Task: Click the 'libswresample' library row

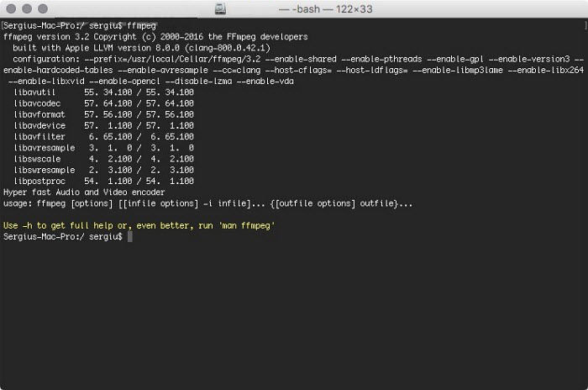Action: pos(104,170)
